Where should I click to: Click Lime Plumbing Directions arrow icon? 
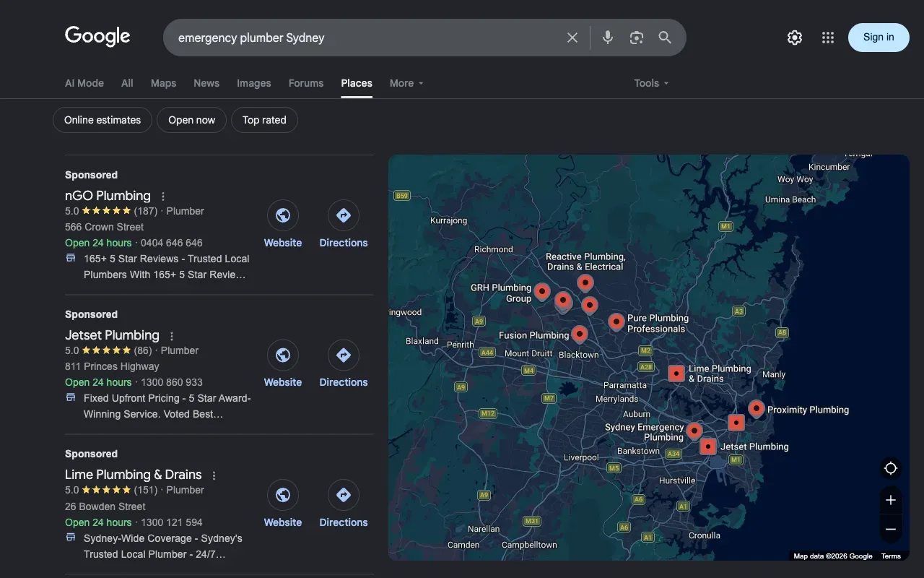pyautogui.click(x=344, y=495)
